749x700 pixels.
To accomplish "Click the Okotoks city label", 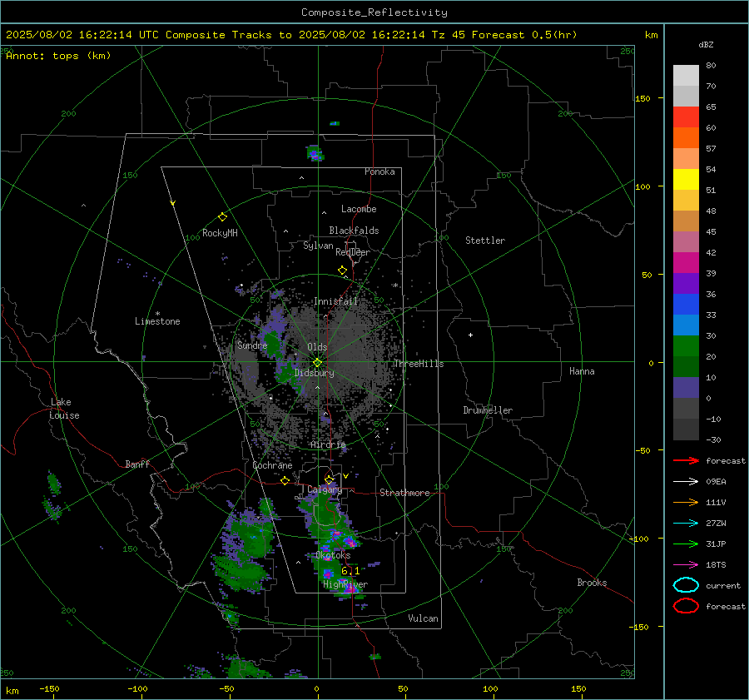I will click(333, 555).
